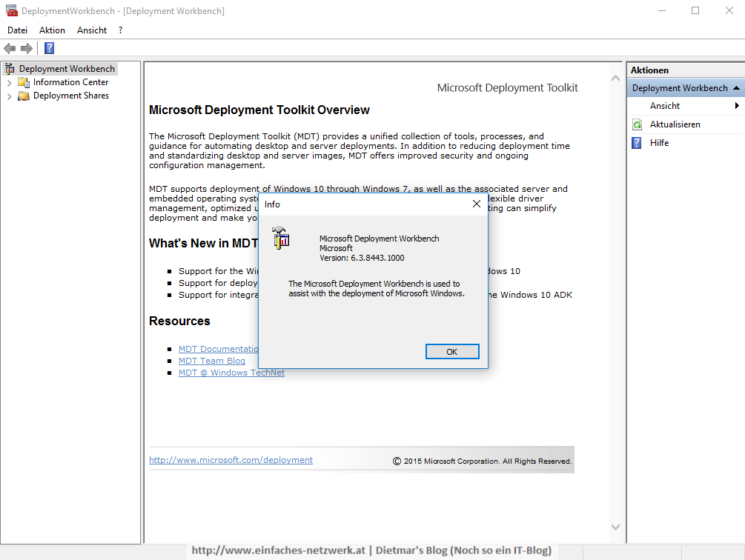This screenshot has height=560, width=745.
Task: Click the DeploymentWorkbench title bar app icon
Action: coord(11,10)
